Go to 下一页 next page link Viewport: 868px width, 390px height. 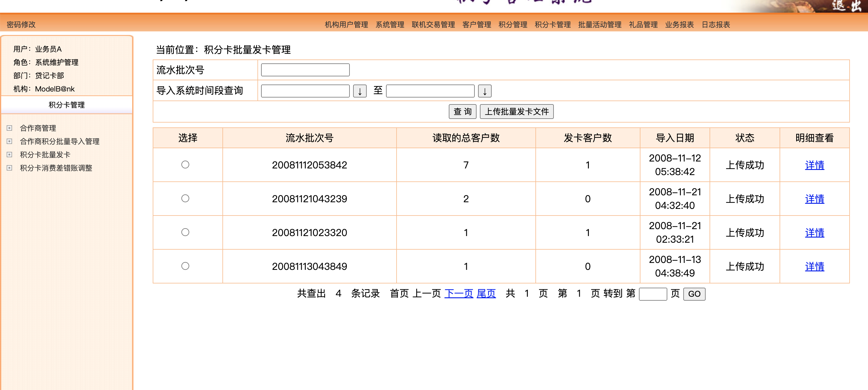tap(459, 293)
